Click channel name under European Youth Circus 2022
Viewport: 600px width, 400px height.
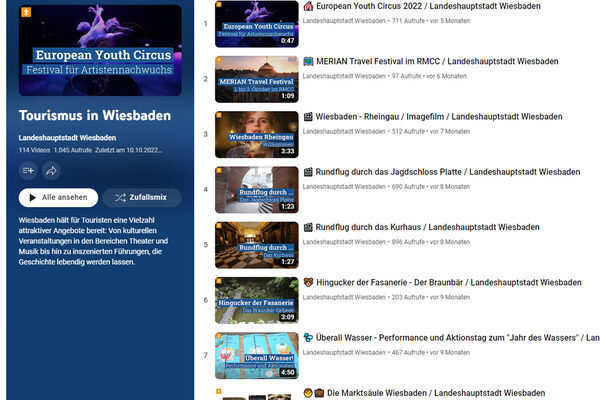(344, 21)
